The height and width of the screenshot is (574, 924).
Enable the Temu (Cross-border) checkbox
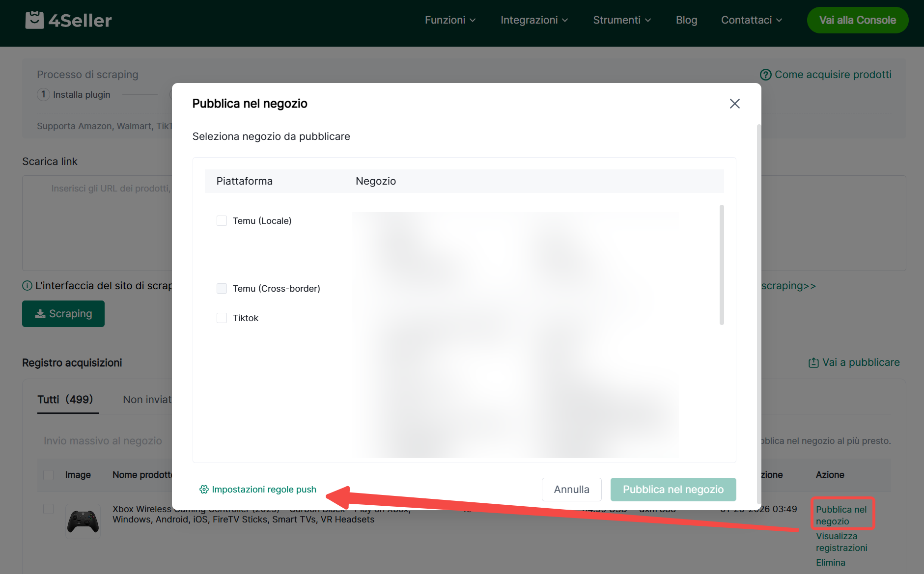pyautogui.click(x=222, y=289)
